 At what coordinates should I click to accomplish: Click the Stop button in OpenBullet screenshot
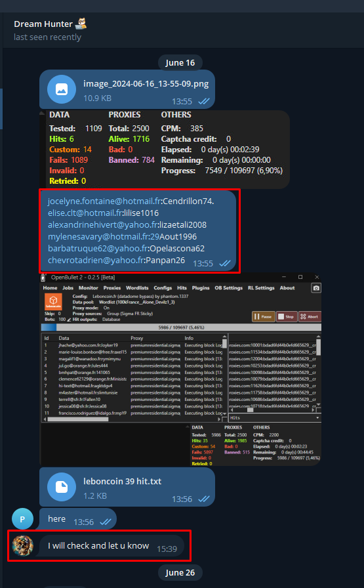[287, 316]
